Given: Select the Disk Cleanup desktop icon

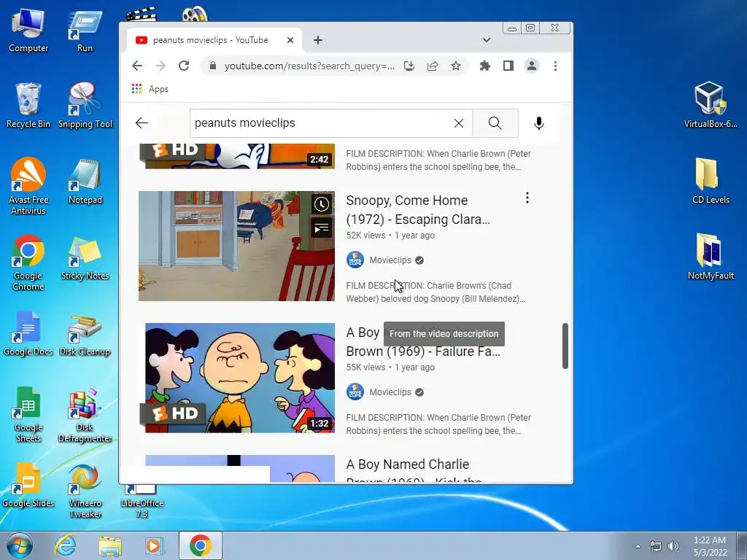Looking at the screenshot, I should pos(85,335).
